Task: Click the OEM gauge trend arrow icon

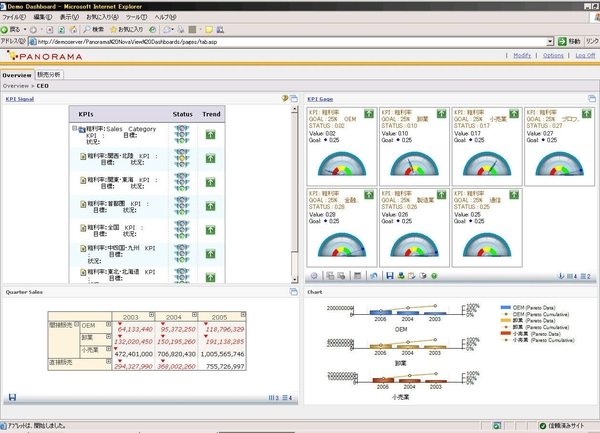Action: (369, 114)
